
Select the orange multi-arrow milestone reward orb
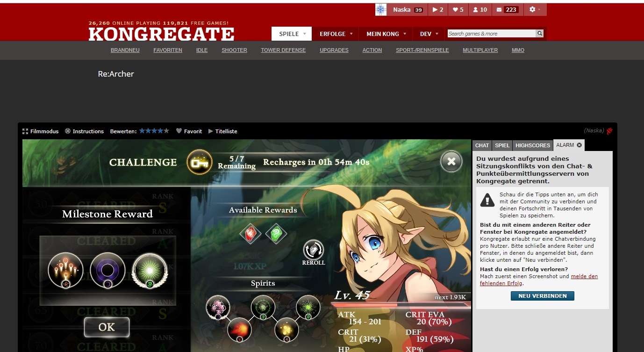point(66,270)
